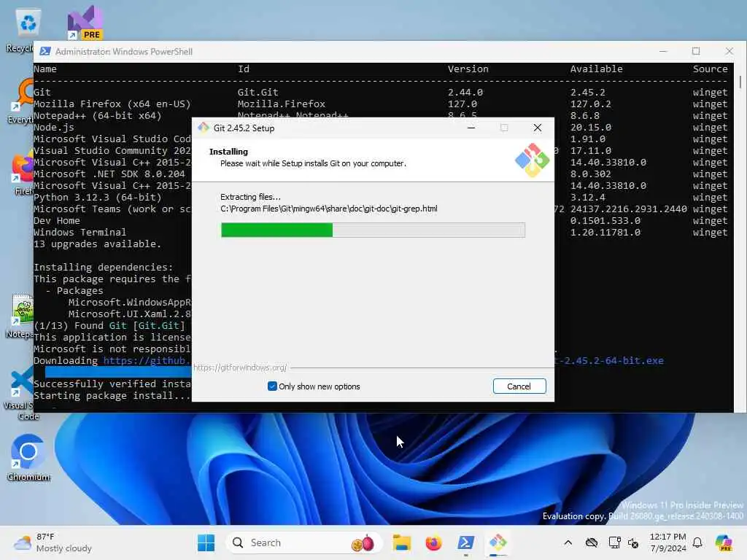This screenshot has height=560, width=747.
Task: Open the Firefox desktop shortcut
Action: click(x=21, y=174)
